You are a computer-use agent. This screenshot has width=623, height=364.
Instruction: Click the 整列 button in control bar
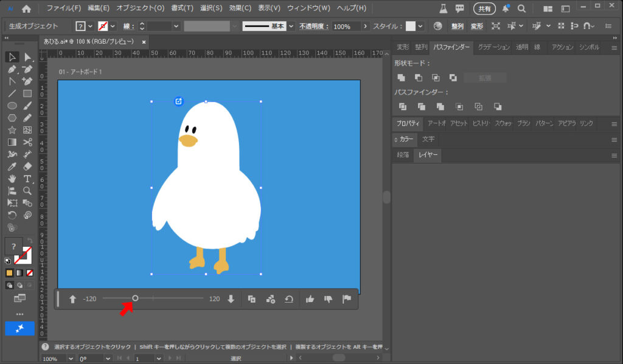click(x=457, y=27)
